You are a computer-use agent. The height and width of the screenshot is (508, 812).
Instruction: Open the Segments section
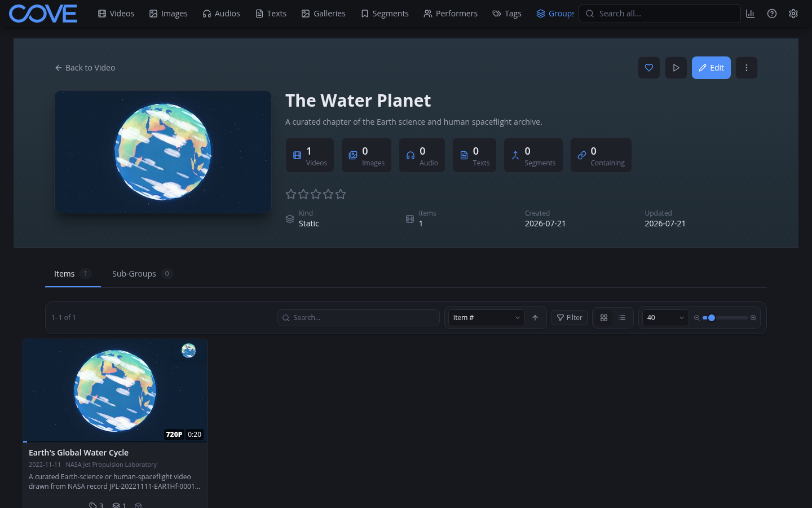point(385,14)
